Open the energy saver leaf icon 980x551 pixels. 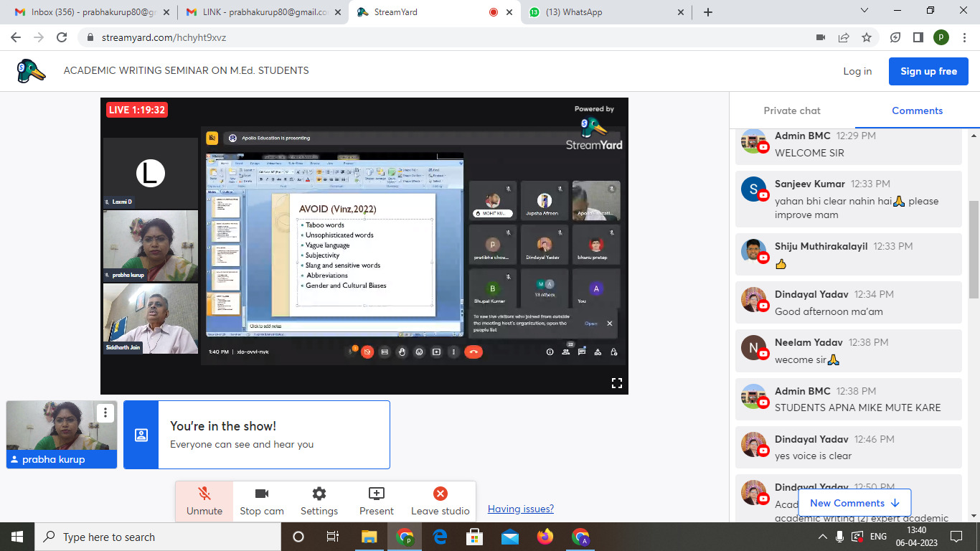coord(895,37)
